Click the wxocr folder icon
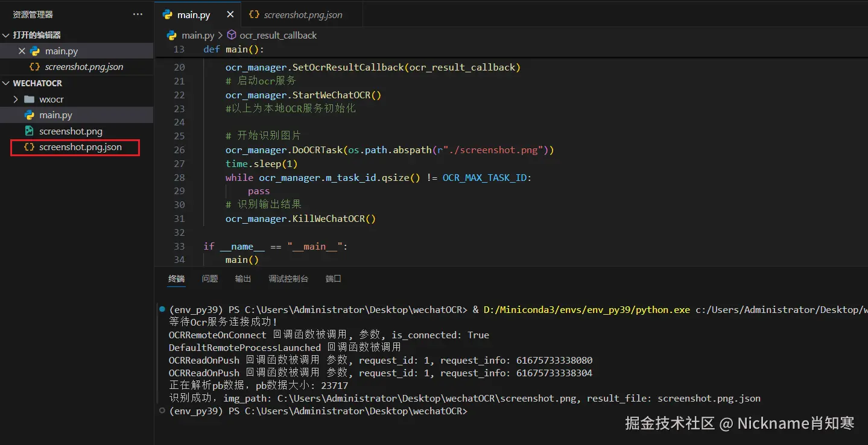The width and height of the screenshot is (868, 445). click(x=29, y=99)
